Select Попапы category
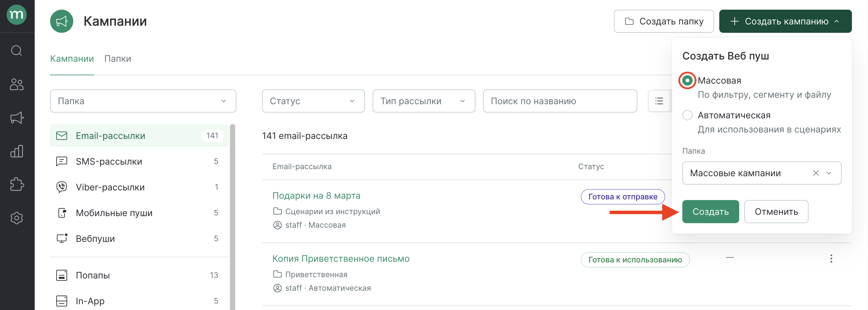The height and width of the screenshot is (310, 868). [x=139, y=275]
